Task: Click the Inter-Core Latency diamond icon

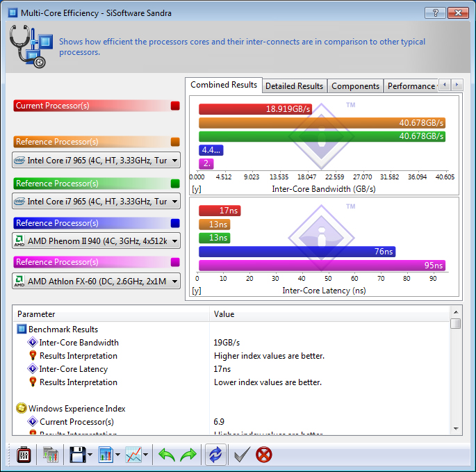Action: tap(33, 368)
